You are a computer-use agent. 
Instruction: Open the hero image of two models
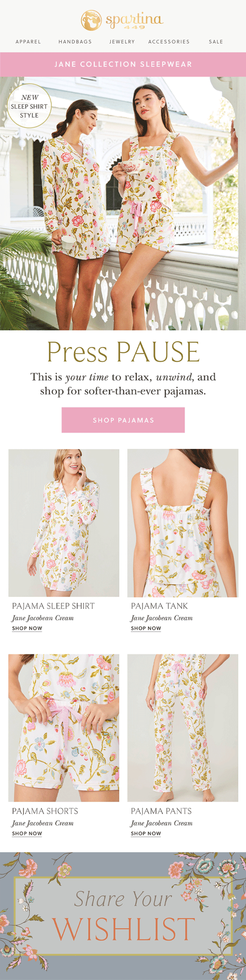pos(123,203)
